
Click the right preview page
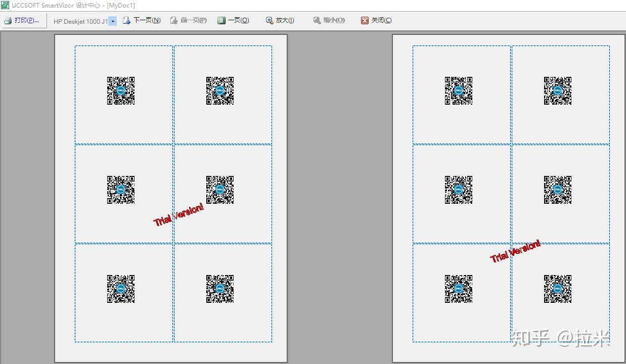(x=509, y=198)
